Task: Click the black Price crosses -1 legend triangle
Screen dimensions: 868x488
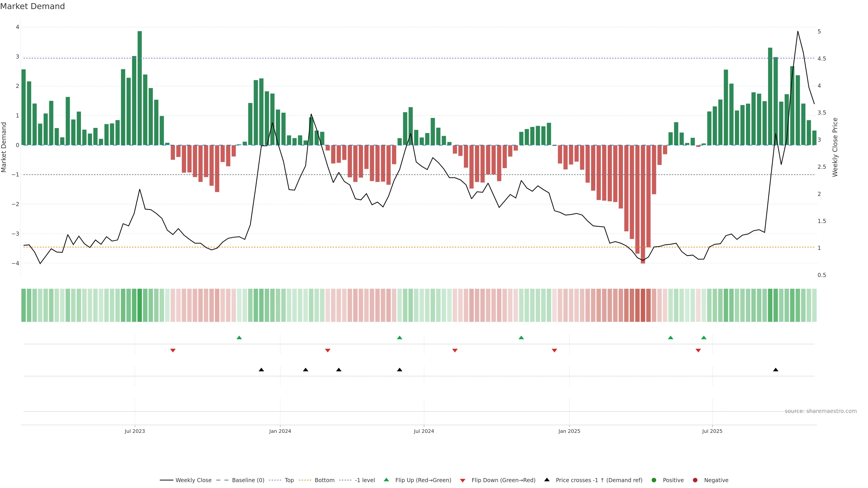Action: click(547, 480)
